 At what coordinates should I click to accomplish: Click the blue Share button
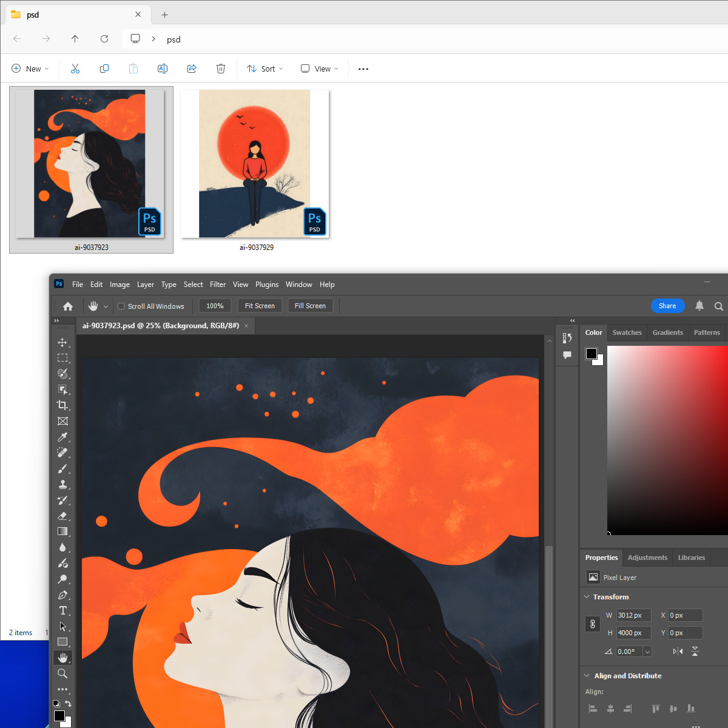pos(667,306)
